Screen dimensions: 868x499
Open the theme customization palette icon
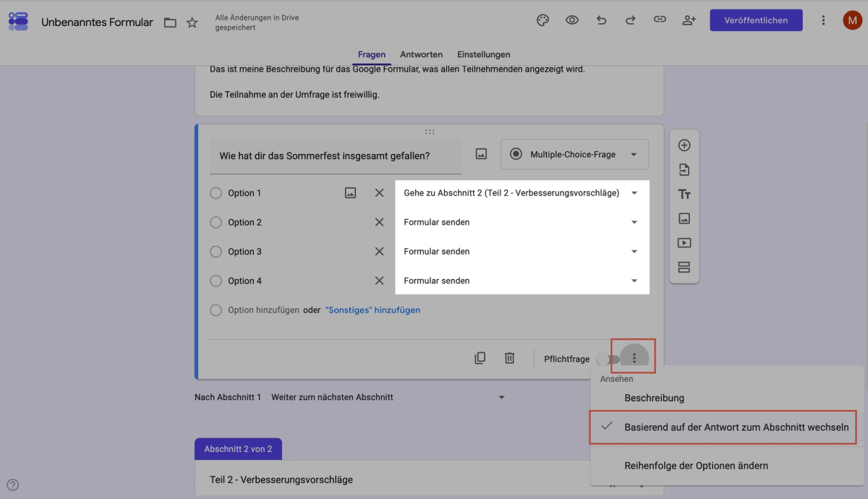542,20
